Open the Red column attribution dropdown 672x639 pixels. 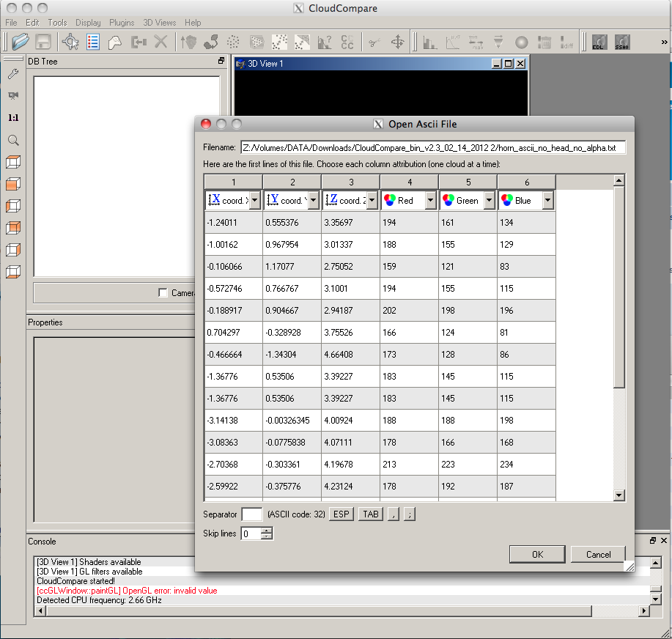430,200
